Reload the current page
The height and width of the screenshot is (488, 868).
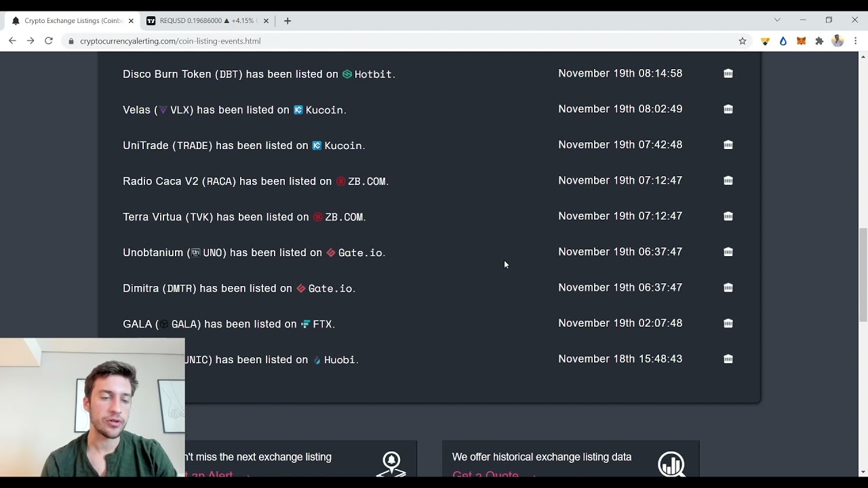[49, 41]
